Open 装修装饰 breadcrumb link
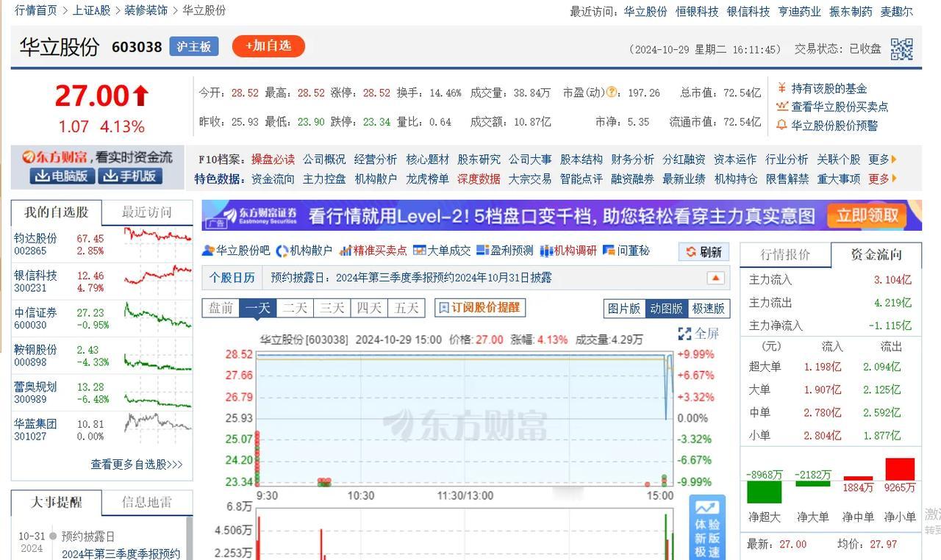This screenshot has height=560, width=941. pos(145,10)
